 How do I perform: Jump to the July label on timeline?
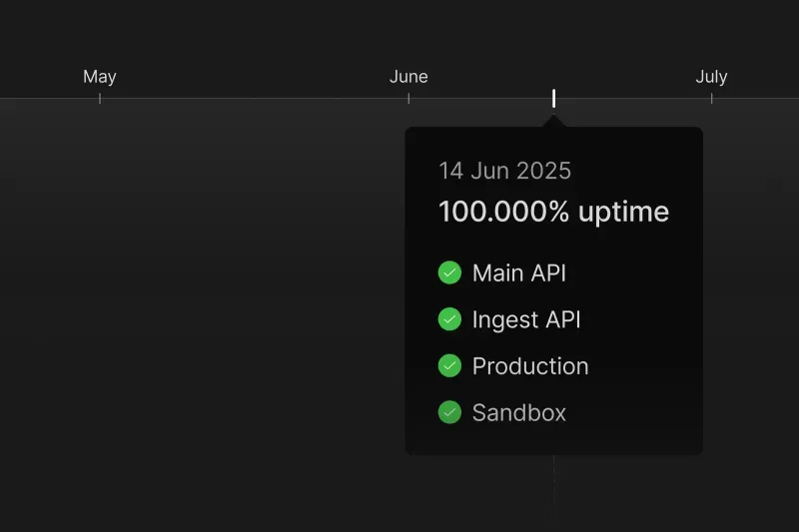click(x=711, y=77)
